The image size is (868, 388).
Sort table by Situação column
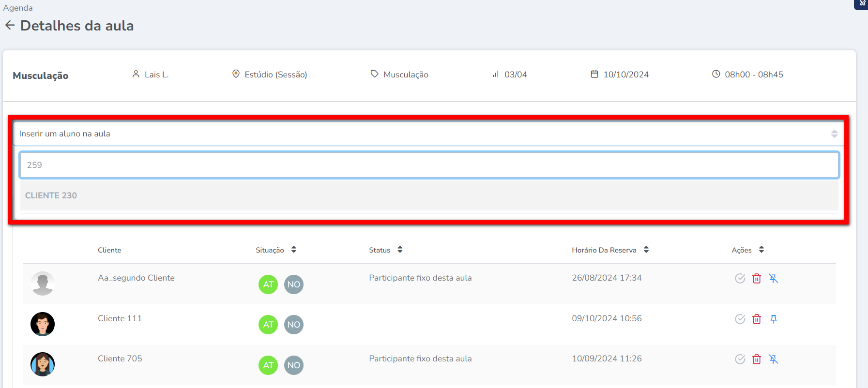pos(293,250)
